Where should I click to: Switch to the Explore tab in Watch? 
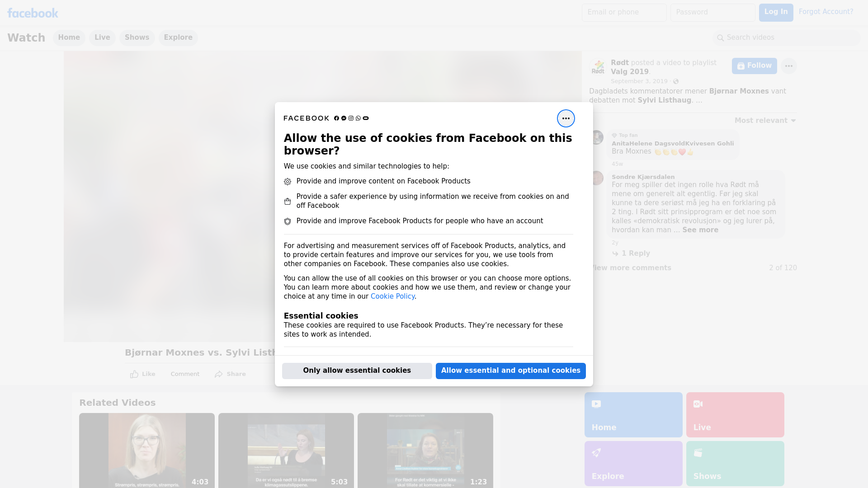tap(178, 38)
